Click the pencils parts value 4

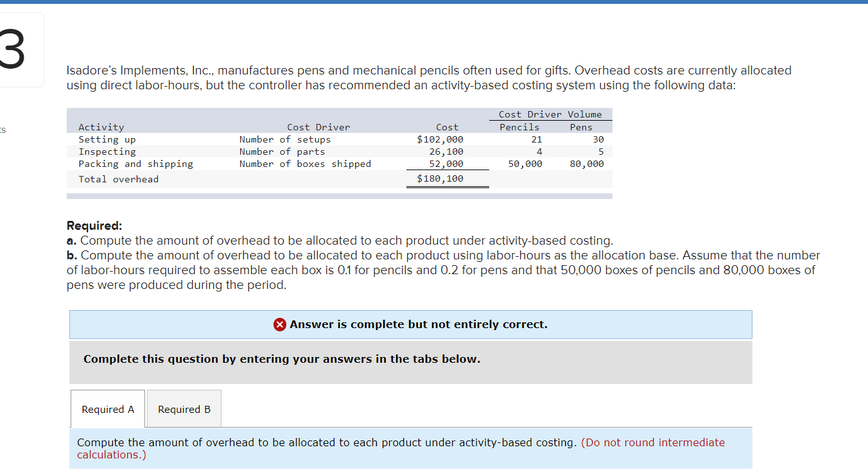539,152
